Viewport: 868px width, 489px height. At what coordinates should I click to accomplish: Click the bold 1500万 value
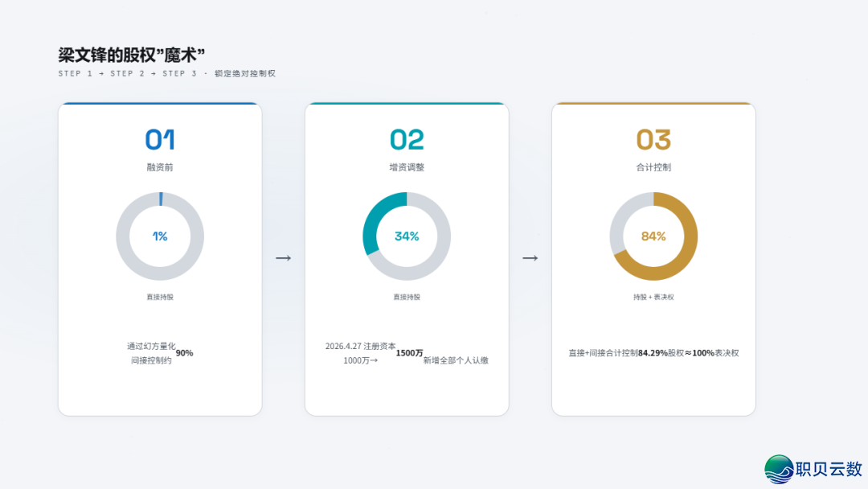410,353
